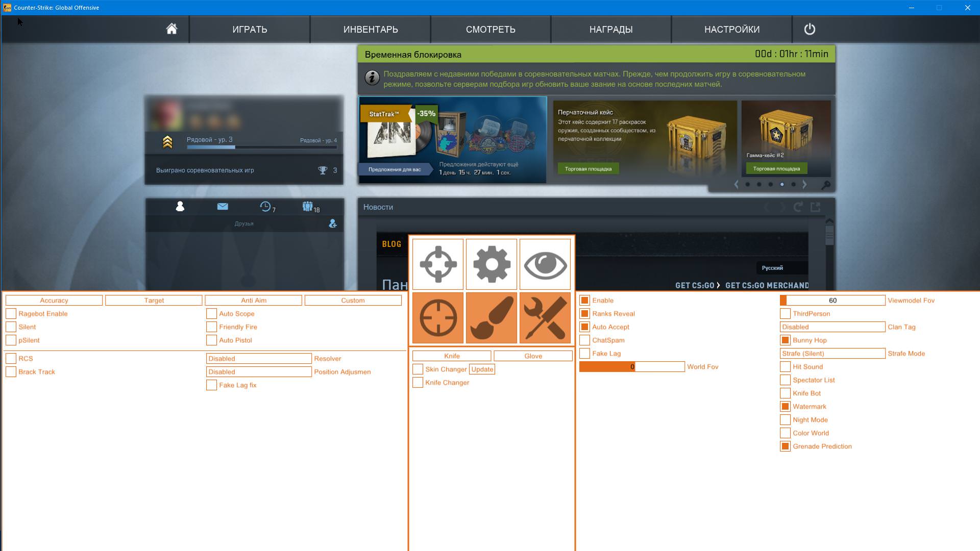Screen dimensions: 980x551
Task: Select the orange target crosshair icon
Action: coord(438,318)
